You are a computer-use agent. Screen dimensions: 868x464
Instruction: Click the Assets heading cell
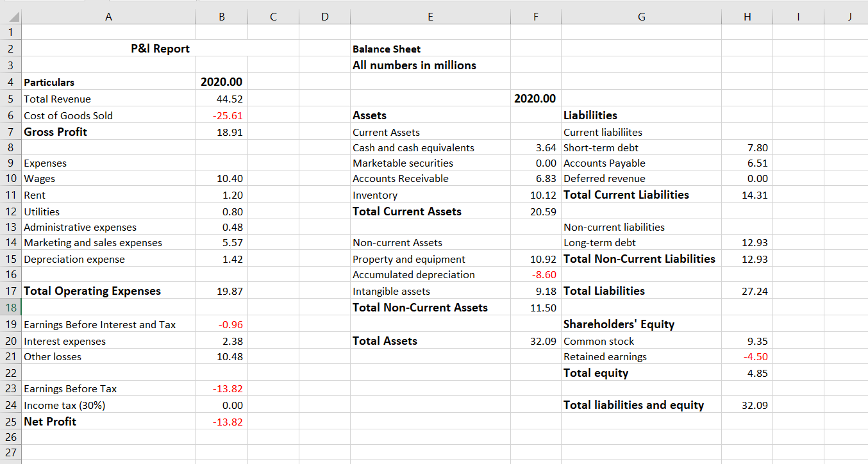[430, 115]
